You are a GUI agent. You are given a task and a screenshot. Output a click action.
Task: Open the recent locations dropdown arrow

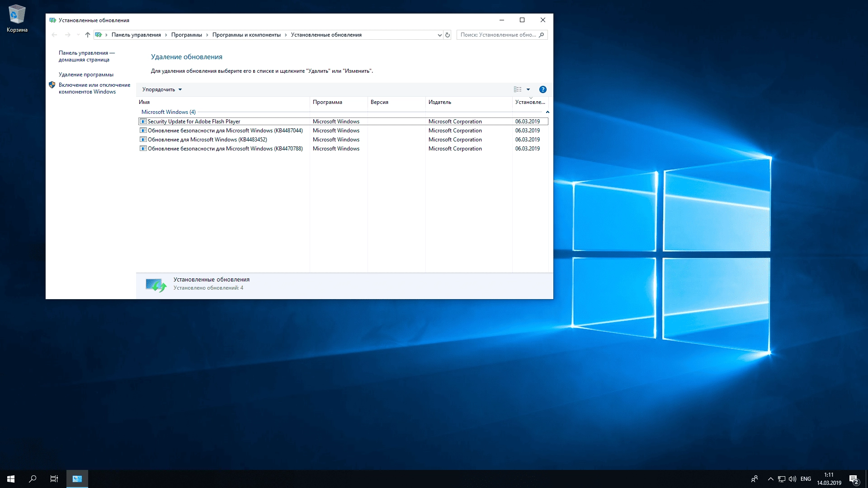pyautogui.click(x=78, y=35)
